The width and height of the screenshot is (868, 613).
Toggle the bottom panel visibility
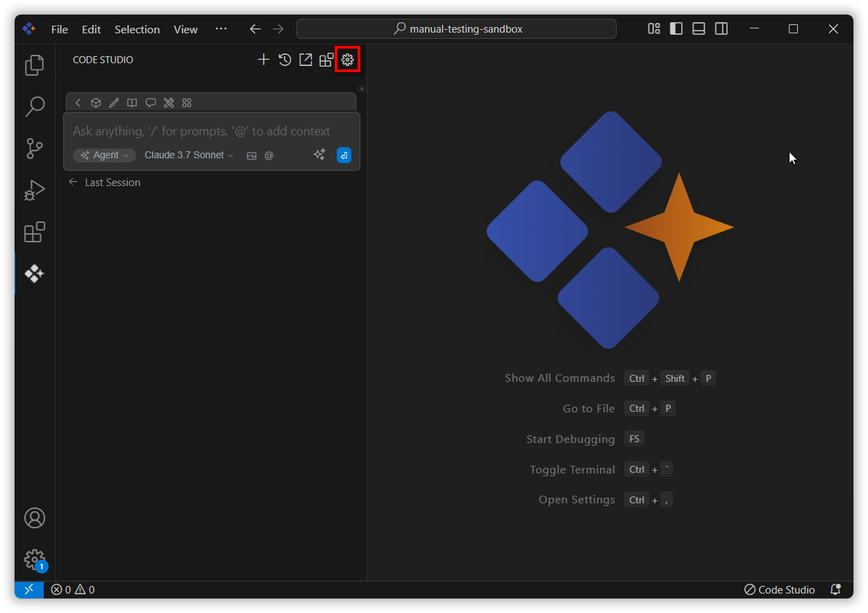(x=699, y=28)
